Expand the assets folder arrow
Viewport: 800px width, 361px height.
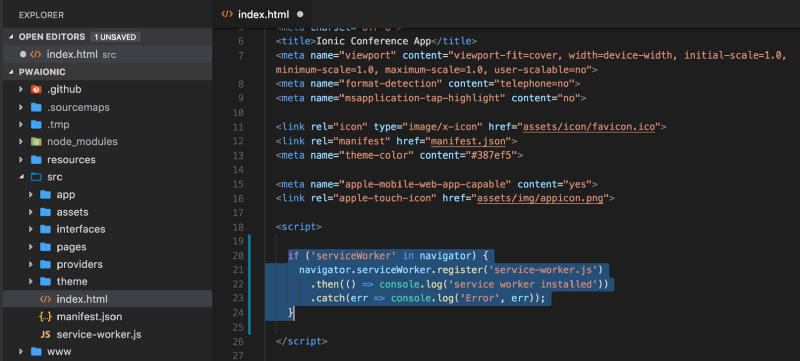pyautogui.click(x=31, y=212)
